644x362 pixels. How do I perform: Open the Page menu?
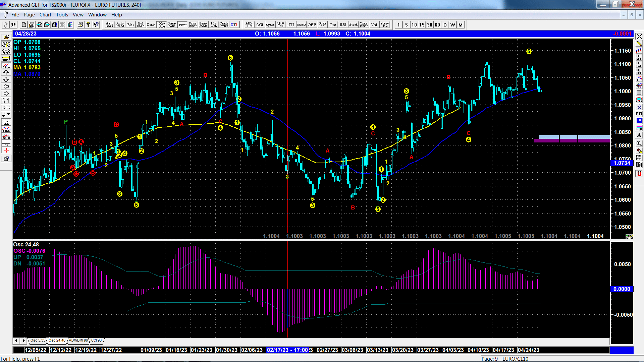pos(29,14)
